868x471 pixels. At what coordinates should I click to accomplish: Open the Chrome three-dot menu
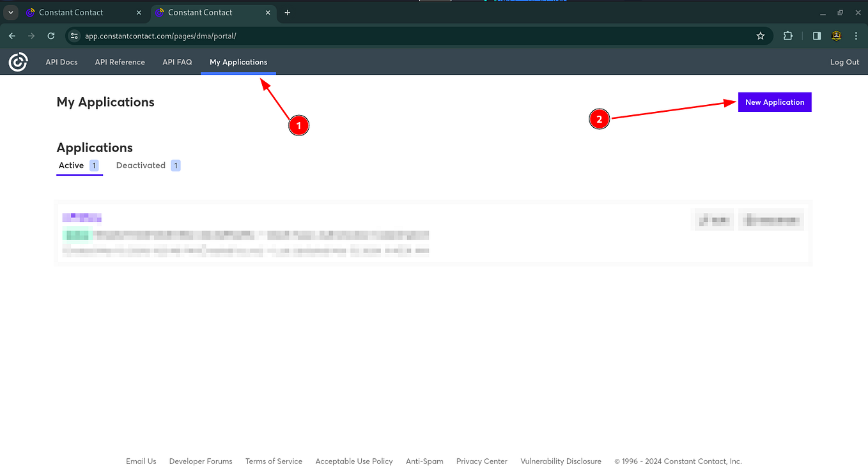coord(856,36)
